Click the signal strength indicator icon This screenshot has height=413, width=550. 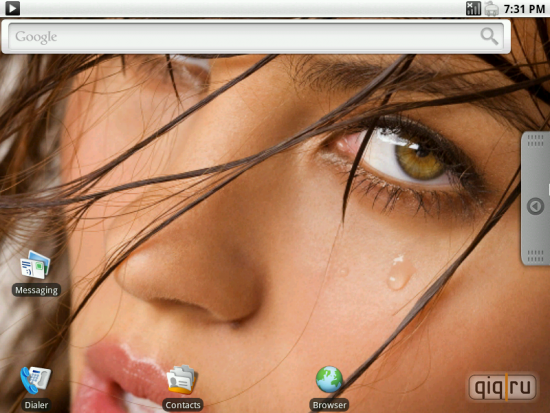(473, 8)
